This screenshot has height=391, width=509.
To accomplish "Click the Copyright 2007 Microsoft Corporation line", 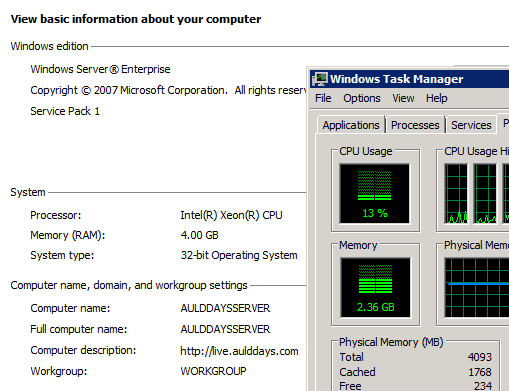I will click(x=168, y=90).
